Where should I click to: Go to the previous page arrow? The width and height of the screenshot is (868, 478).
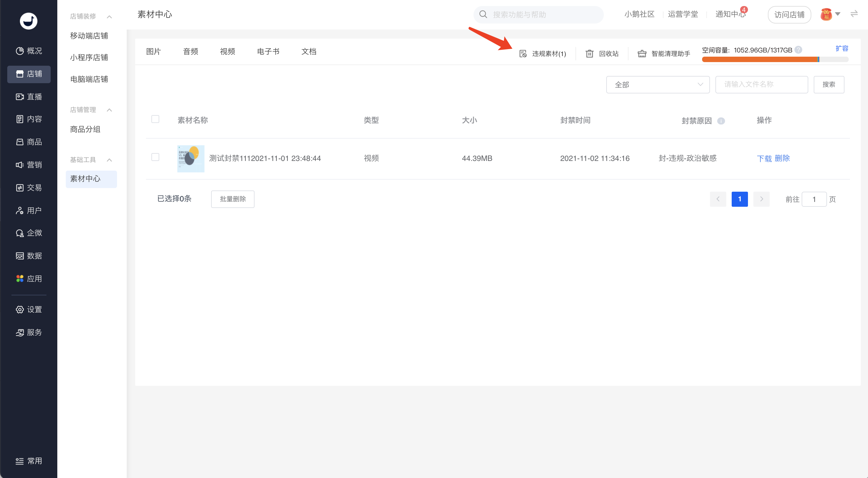point(718,199)
